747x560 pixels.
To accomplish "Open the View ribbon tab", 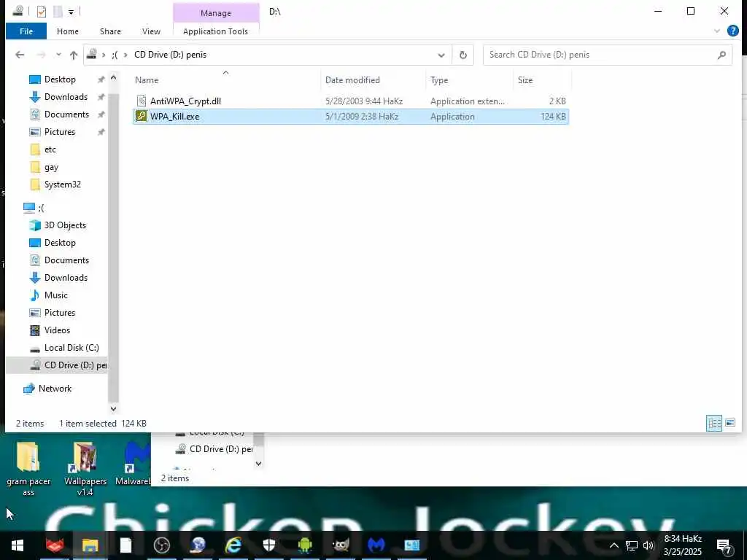I will [x=151, y=31].
